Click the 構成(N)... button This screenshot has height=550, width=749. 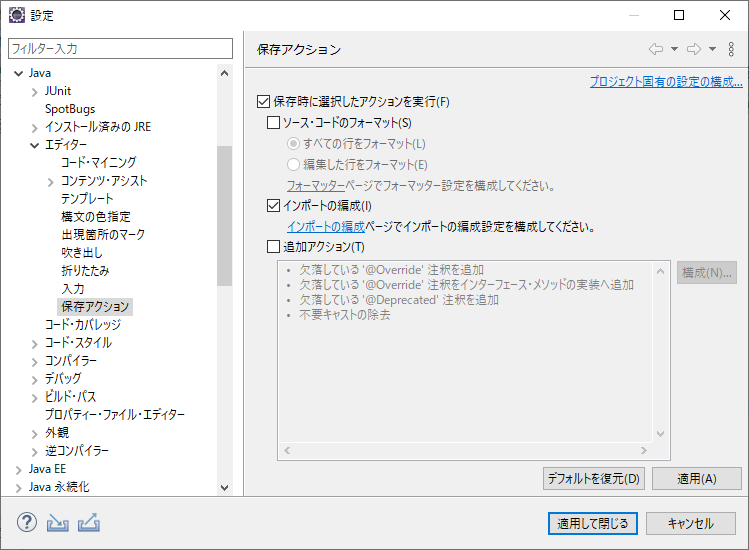click(x=706, y=272)
